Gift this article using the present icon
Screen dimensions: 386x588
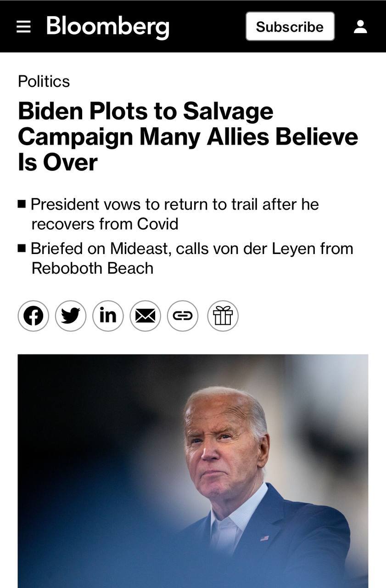[223, 316]
